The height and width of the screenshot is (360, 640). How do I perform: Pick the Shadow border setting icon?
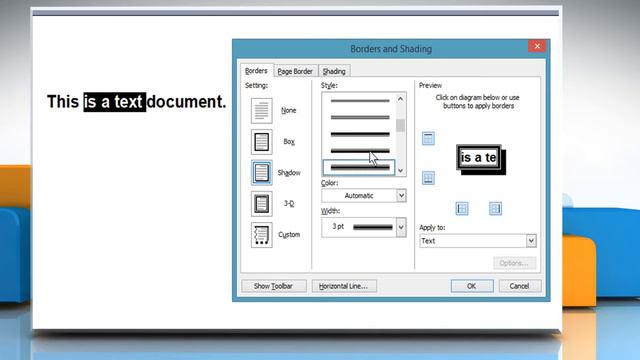[262, 173]
